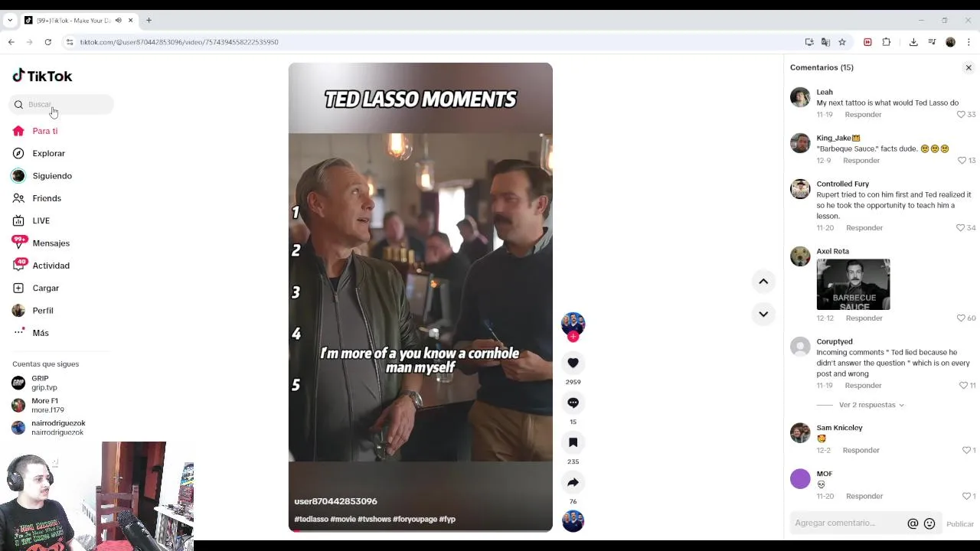Open creator avatar beside video

coord(573,323)
